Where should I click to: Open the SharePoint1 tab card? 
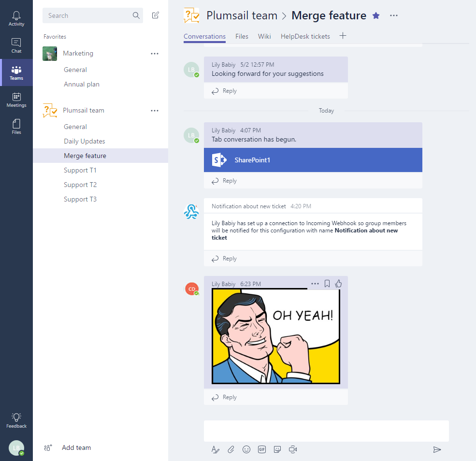click(313, 160)
